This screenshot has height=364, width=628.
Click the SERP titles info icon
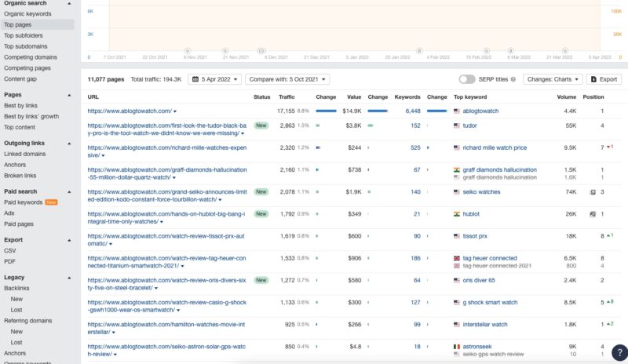[x=513, y=79]
